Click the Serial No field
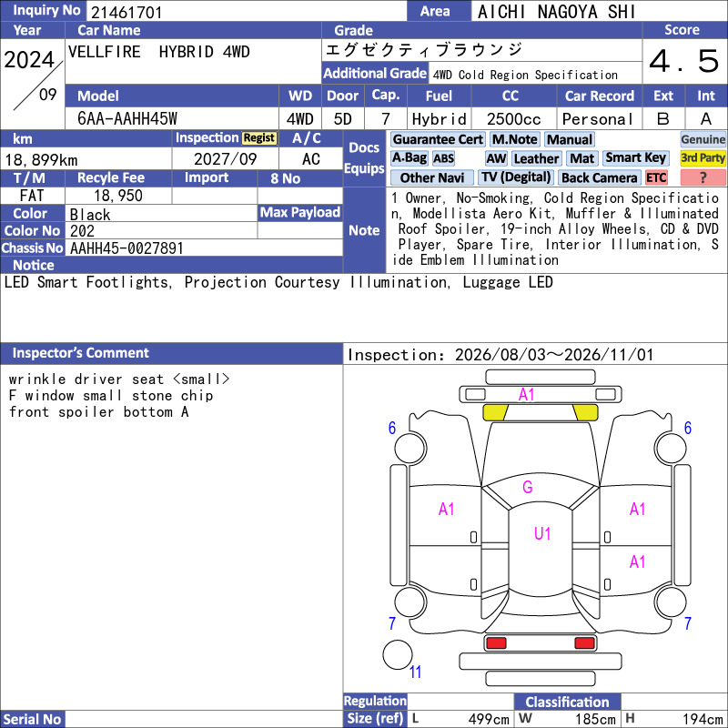The image size is (728, 728). (204, 719)
